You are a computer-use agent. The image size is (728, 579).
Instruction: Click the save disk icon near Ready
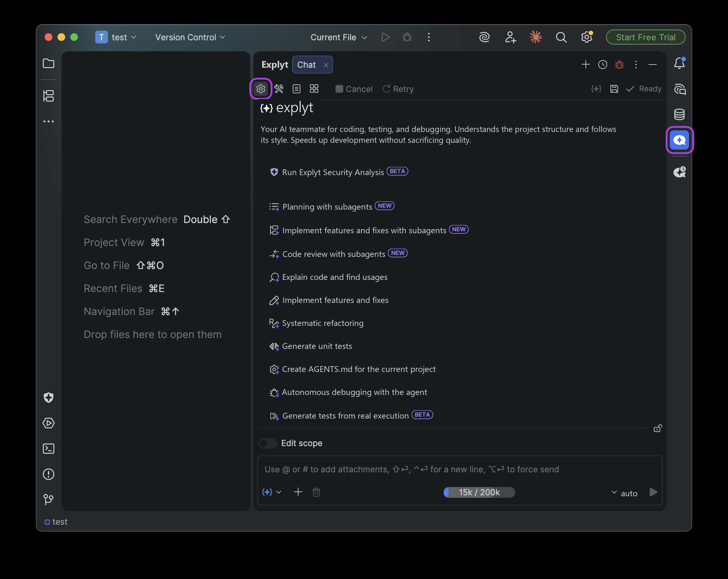(614, 89)
